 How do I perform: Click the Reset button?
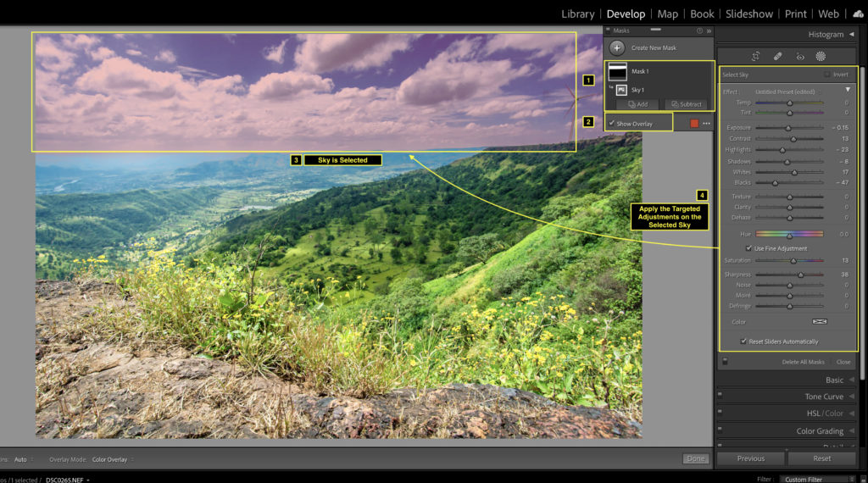click(822, 458)
